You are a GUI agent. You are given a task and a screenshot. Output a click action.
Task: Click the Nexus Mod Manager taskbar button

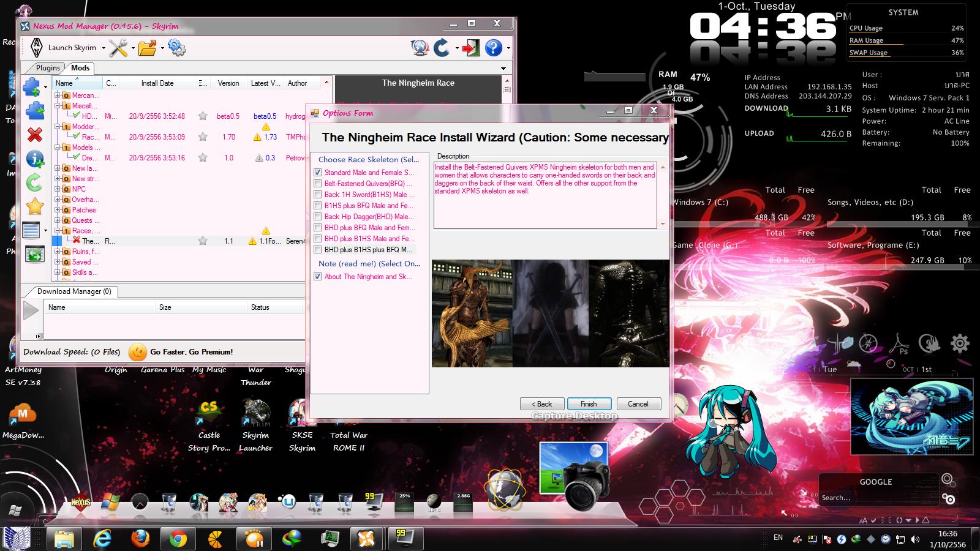tap(366, 538)
